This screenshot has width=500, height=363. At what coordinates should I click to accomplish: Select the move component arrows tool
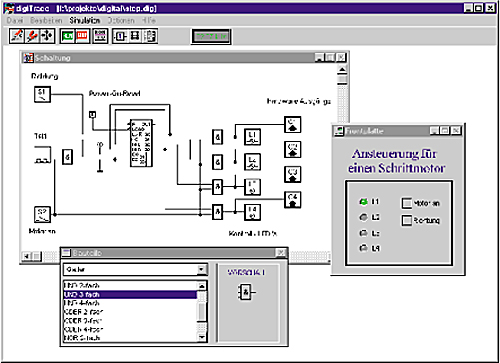[47, 36]
